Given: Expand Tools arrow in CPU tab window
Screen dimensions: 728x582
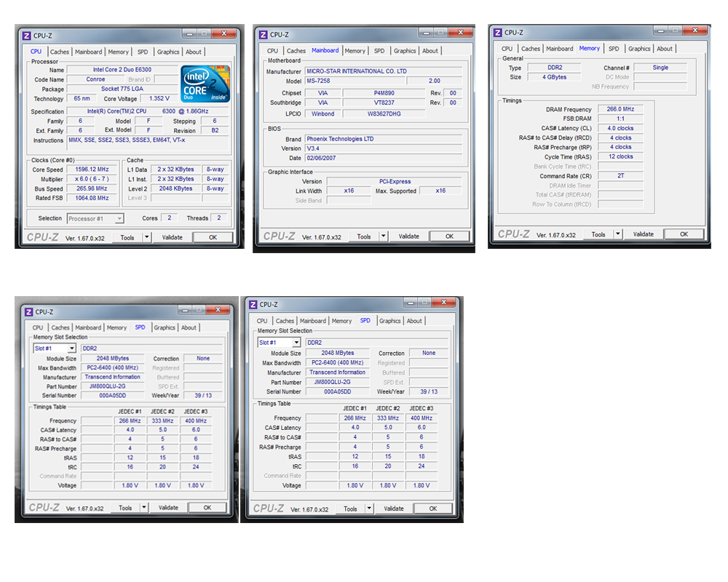Looking at the screenshot, I should tap(147, 237).
